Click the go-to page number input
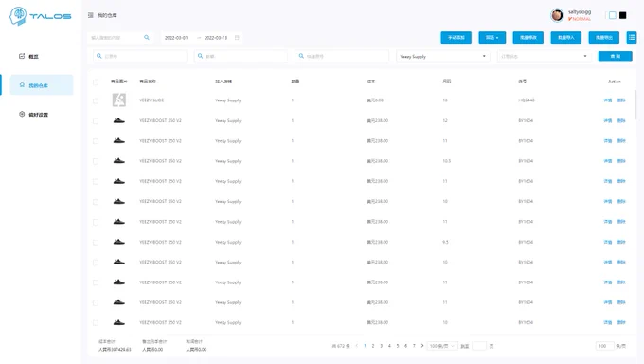The height and width of the screenshot is (364, 644). click(x=479, y=346)
